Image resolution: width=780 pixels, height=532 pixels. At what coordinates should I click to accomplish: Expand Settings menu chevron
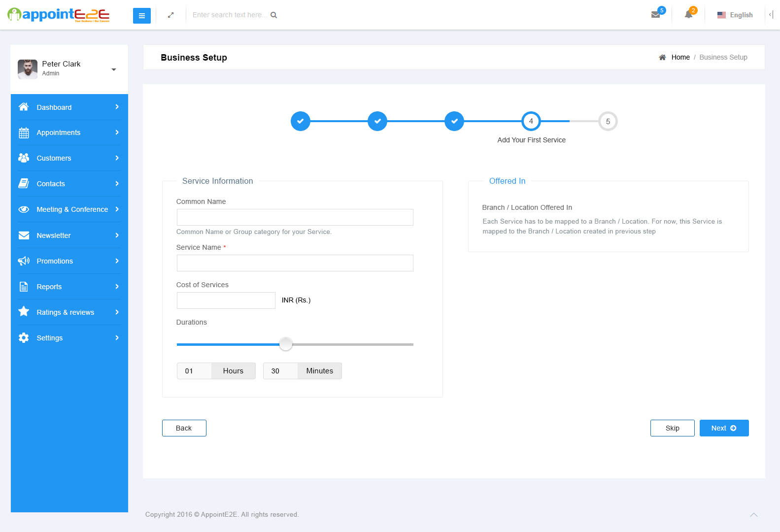coord(117,338)
